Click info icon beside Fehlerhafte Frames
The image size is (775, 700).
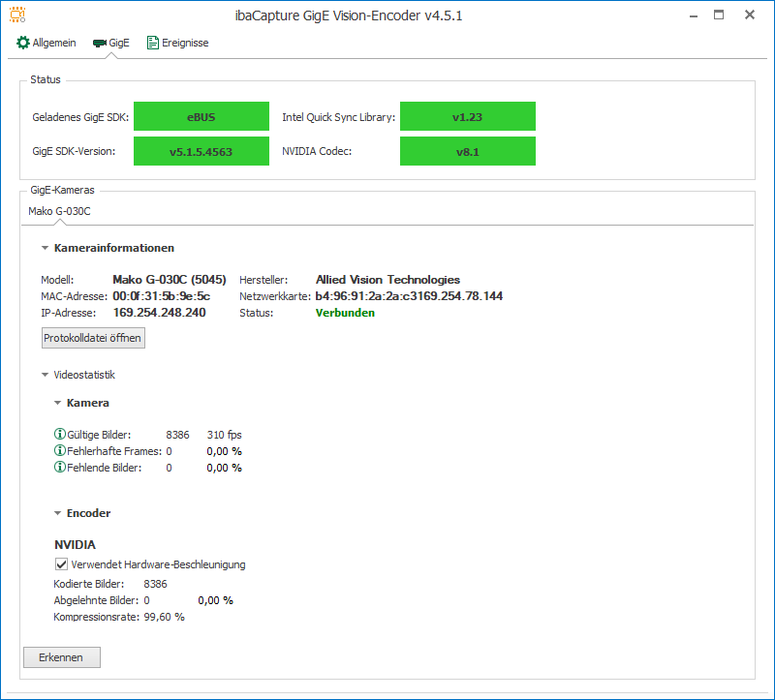tap(59, 450)
